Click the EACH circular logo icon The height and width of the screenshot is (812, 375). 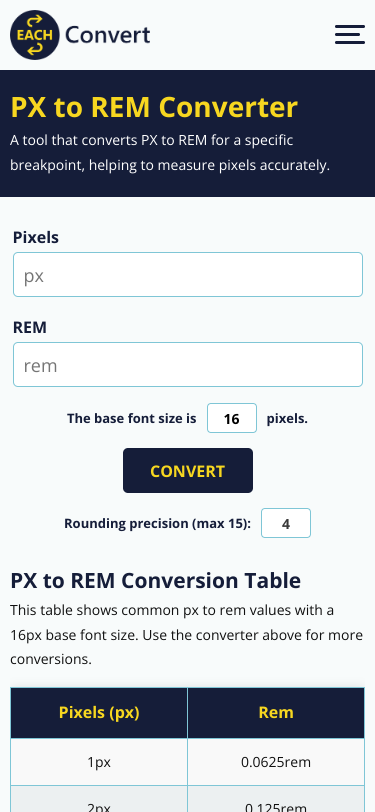(35, 35)
